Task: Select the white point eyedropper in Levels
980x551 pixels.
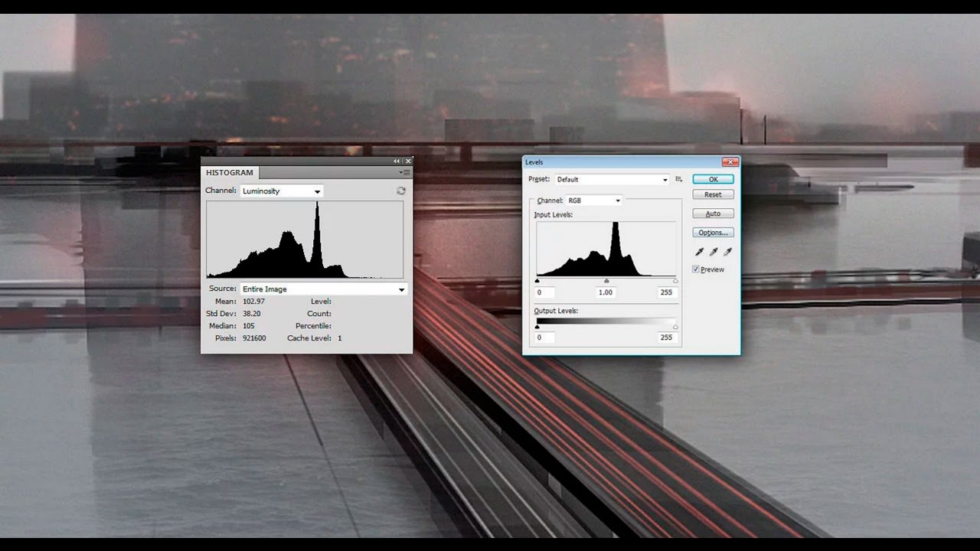Action: (728, 252)
